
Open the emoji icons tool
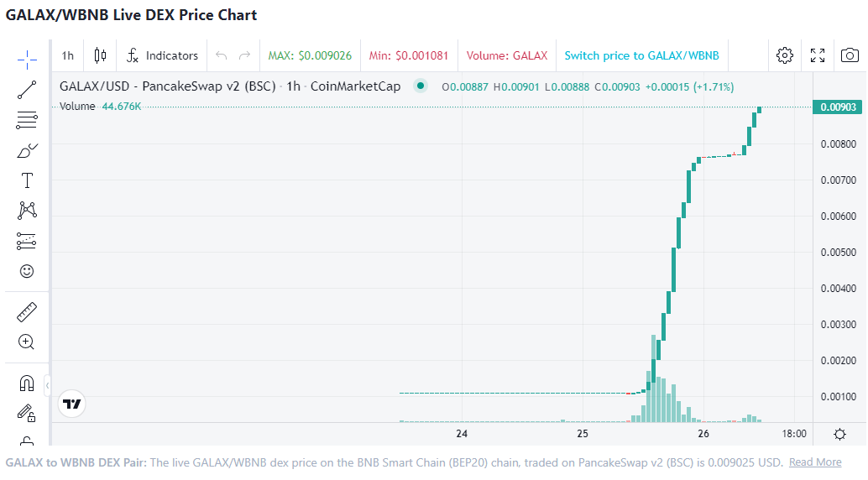pos(27,271)
